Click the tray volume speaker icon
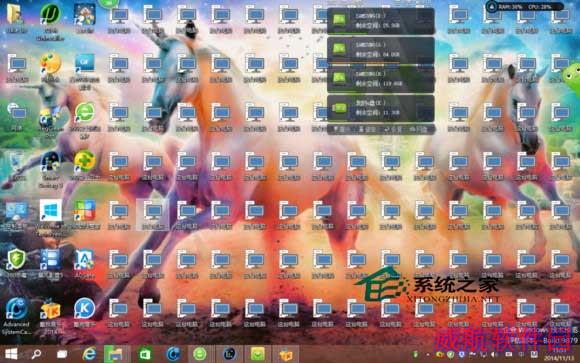The width and height of the screenshot is (580, 363). pos(495,354)
